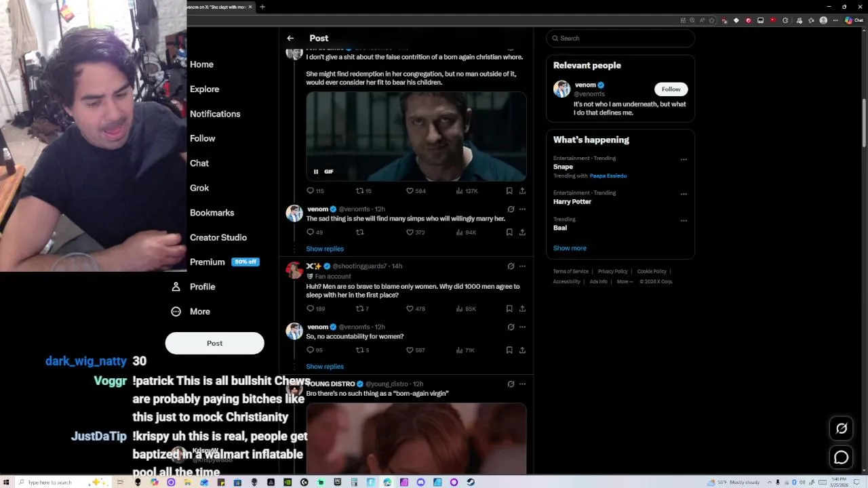This screenshot has height=488, width=868.
Task: Repost the shootingguards7 post with 7 reposts
Action: click(x=362, y=309)
